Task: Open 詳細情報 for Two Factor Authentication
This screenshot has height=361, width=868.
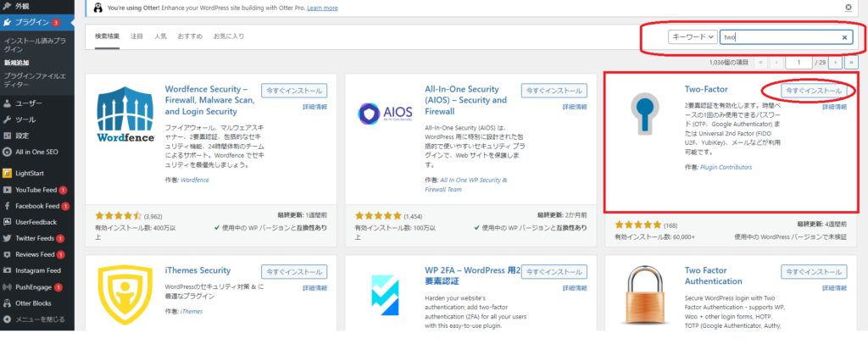Action: (834, 288)
